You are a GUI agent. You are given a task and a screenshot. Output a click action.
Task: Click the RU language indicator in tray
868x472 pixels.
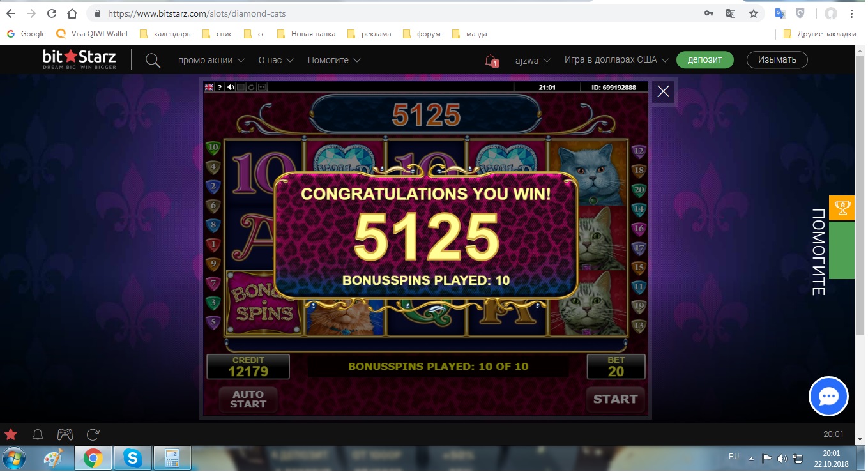pyautogui.click(x=734, y=457)
